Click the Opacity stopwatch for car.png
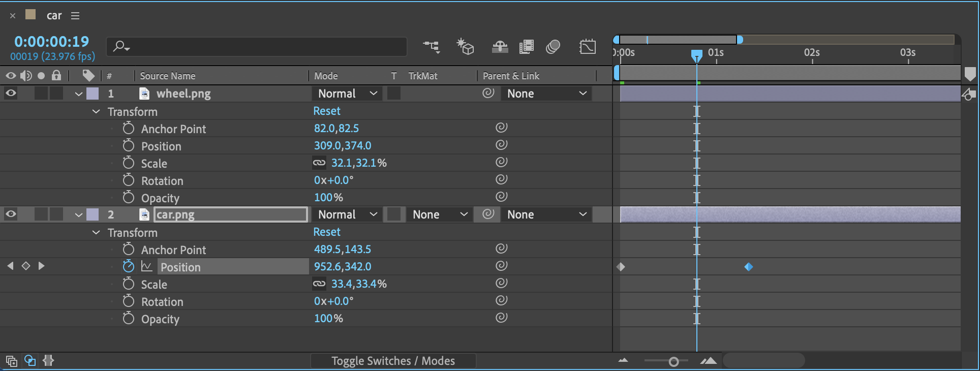980x371 pixels. 129,319
